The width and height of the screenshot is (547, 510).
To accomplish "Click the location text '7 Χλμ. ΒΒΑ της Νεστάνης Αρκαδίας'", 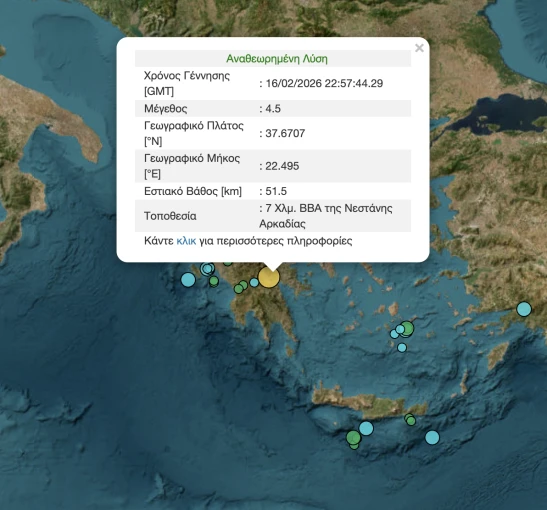I will (326, 216).
